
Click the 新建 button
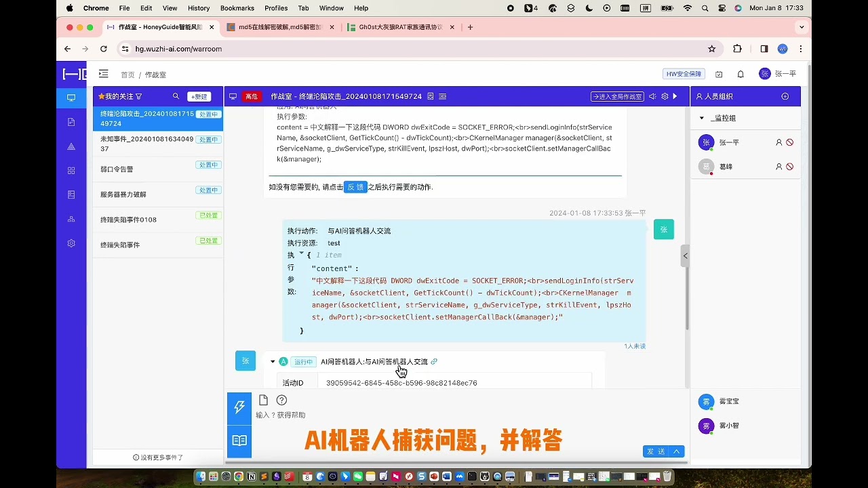[199, 96]
